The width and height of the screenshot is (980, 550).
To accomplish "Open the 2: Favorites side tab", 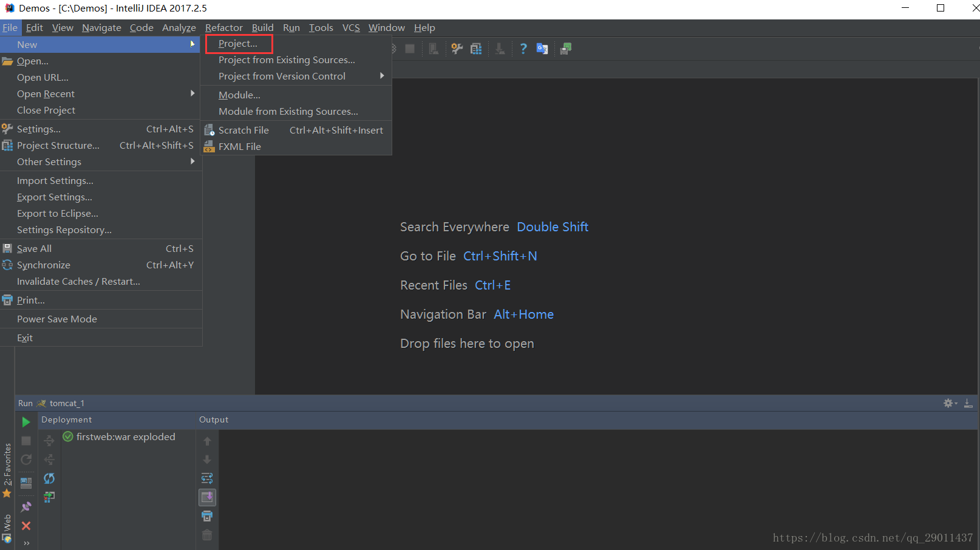I will (x=7, y=470).
